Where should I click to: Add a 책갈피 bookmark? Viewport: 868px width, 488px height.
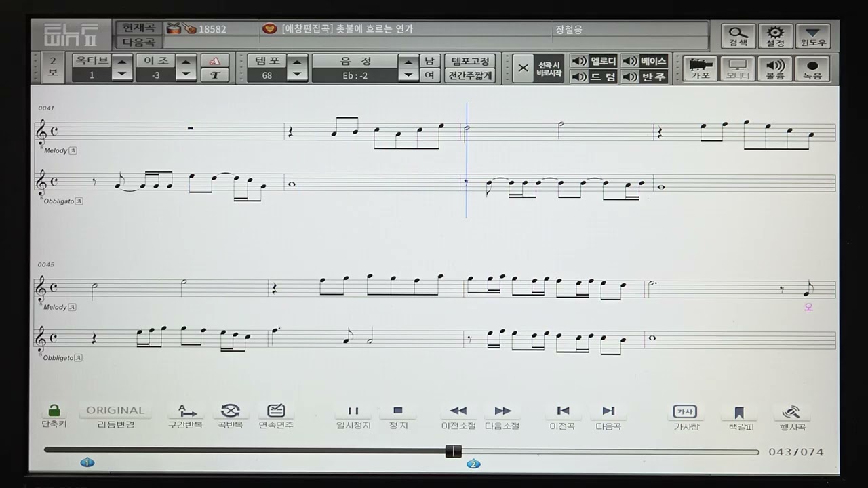(x=740, y=417)
